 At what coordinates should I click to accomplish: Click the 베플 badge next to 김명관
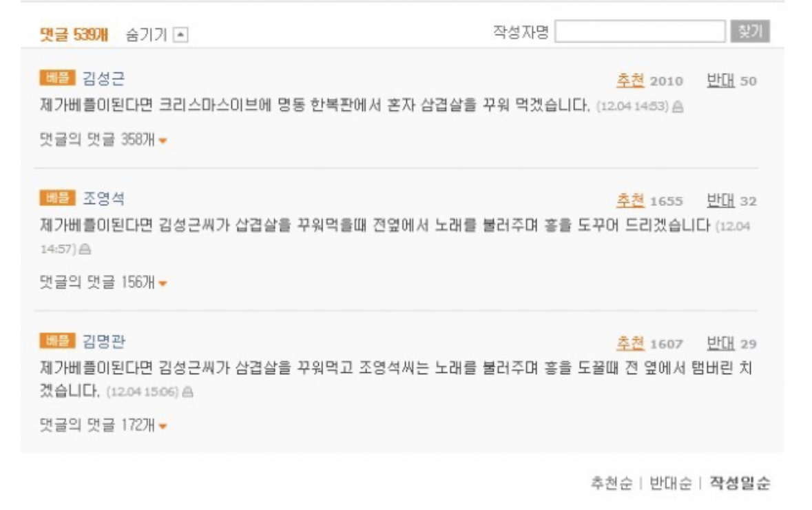(x=57, y=340)
